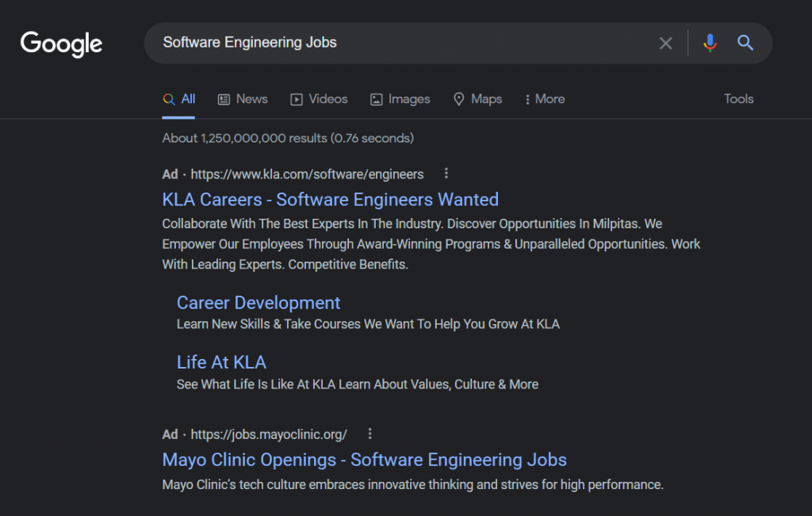Image resolution: width=812 pixels, height=516 pixels.
Task: Open Mayo Clinic Openings - Software Engineering Jobs
Action: 365,460
